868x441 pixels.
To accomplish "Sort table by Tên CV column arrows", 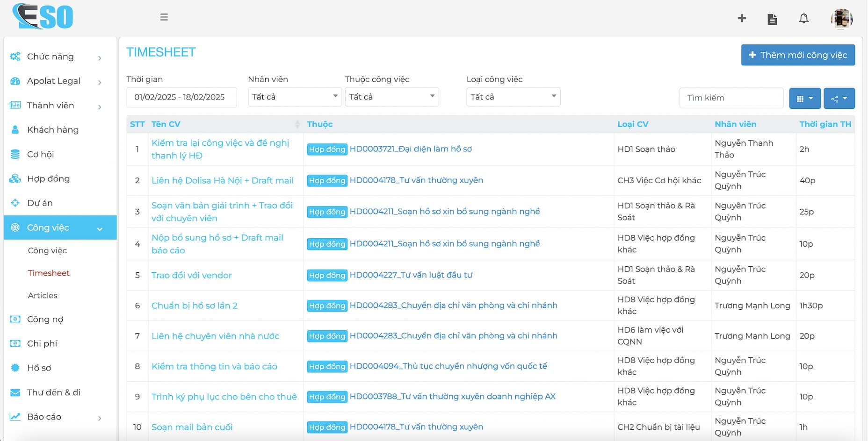I will (x=297, y=124).
